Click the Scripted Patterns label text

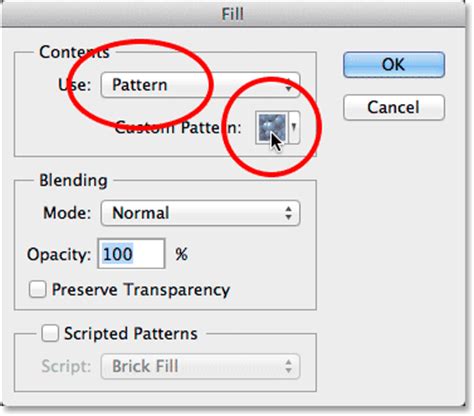click(x=131, y=334)
